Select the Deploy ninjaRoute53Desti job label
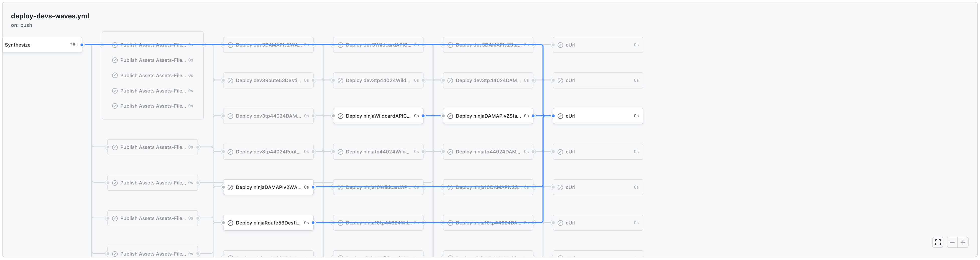The width and height of the screenshot is (980, 260). 268,223
